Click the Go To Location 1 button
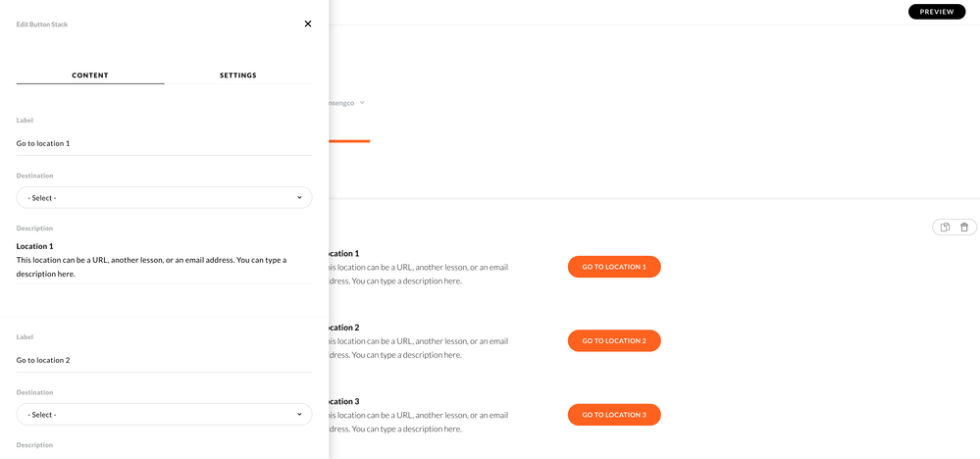 coord(614,267)
